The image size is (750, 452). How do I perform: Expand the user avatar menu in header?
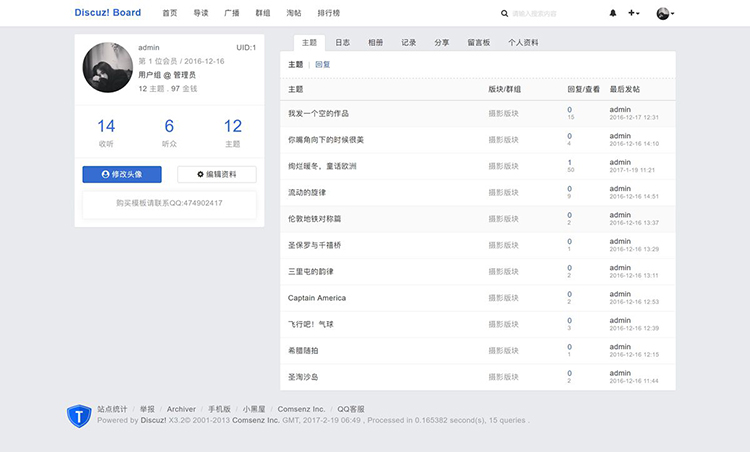point(665,13)
